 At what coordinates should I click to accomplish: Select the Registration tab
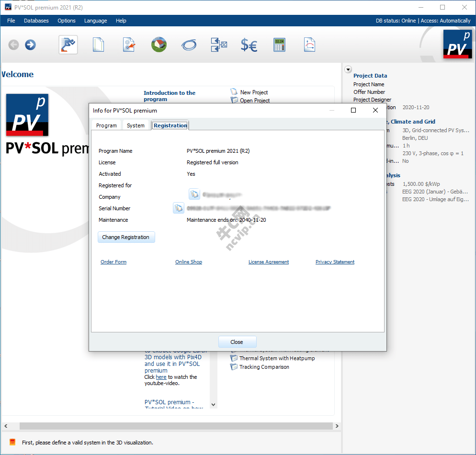[x=170, y=125]
